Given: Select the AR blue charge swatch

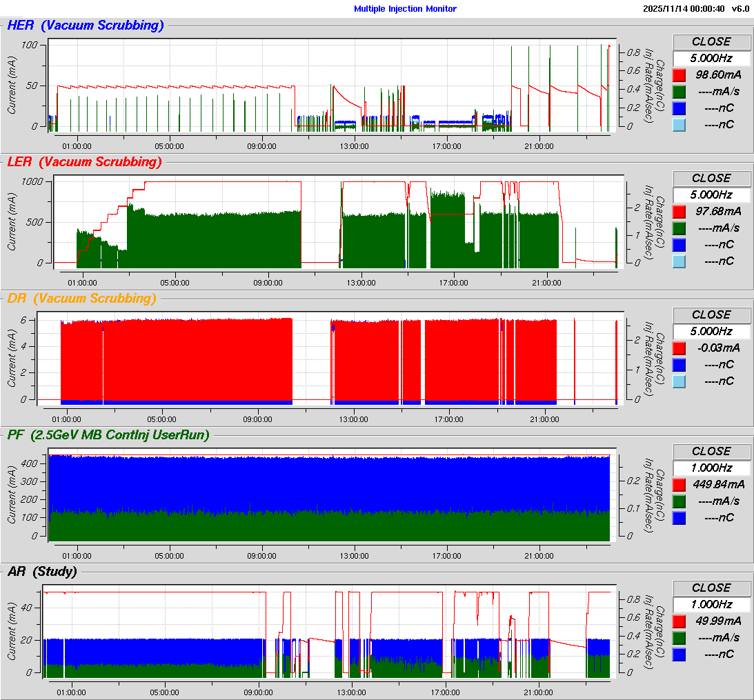Looking at the screenshot, I should [679, 654].
